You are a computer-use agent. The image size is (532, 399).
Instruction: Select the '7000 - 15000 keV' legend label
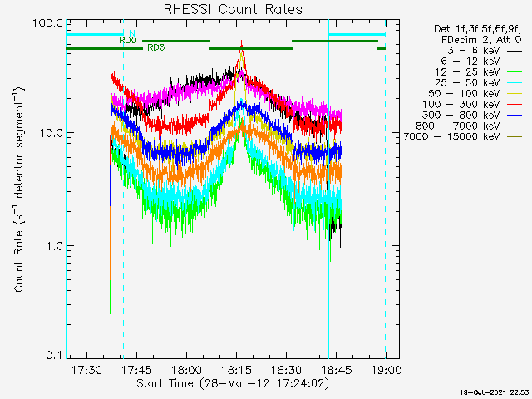click(451, 136)
